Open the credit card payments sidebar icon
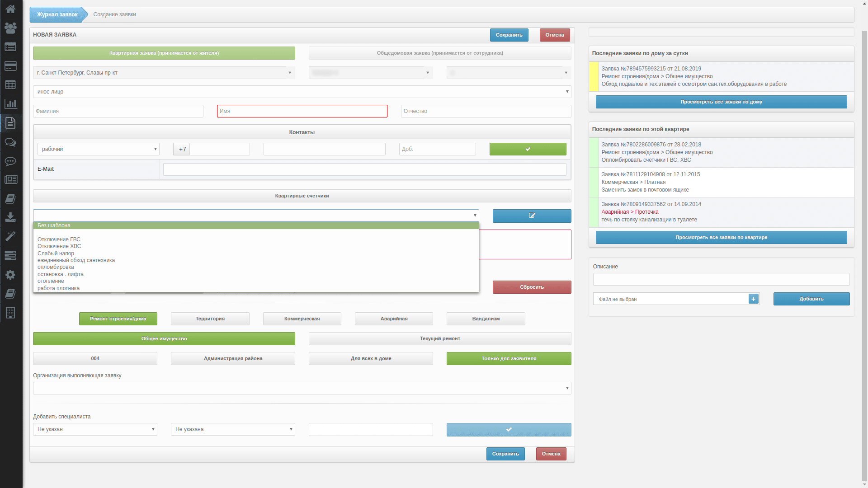The width and height of the screenshot is (868, 488). [10, 66]
